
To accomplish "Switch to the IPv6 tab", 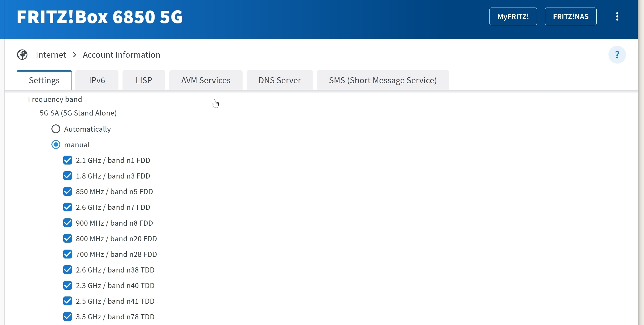I will [97, 80].
